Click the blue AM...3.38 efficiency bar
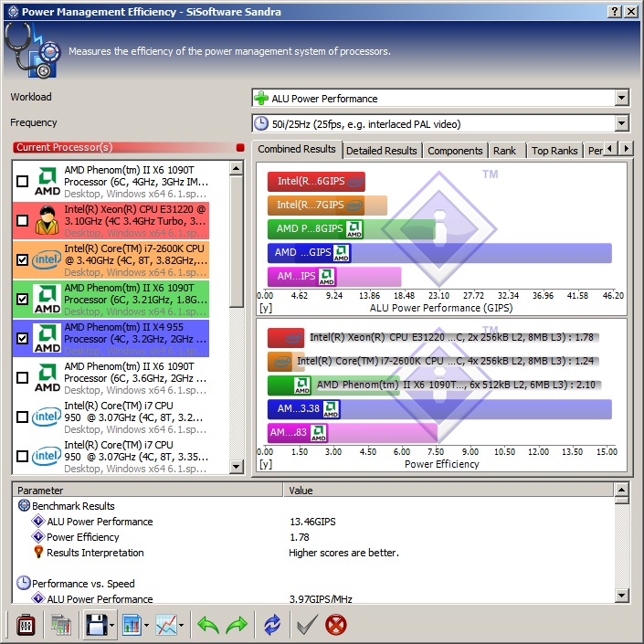The height and width of the screenshot is (644, 644). click(x=439, y=409)
